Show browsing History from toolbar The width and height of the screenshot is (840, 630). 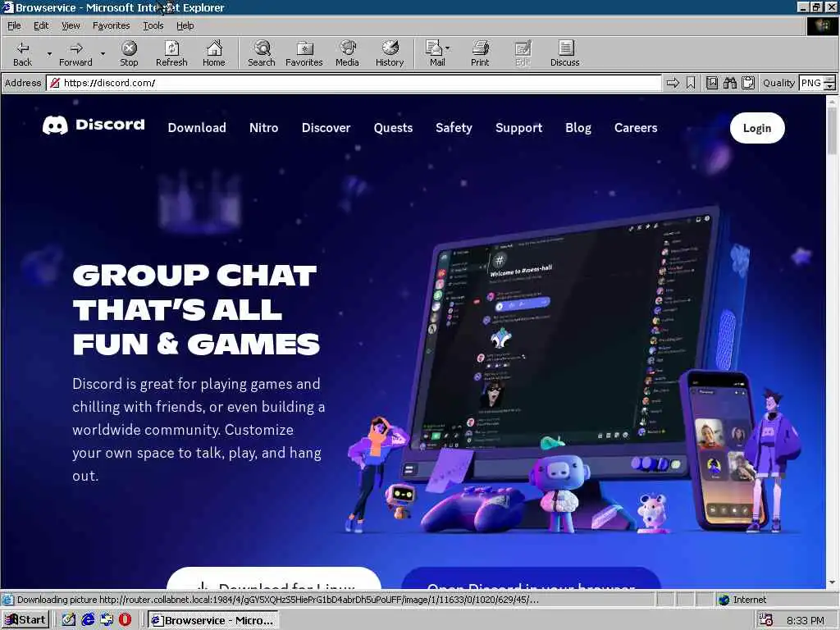click(390, 53)
